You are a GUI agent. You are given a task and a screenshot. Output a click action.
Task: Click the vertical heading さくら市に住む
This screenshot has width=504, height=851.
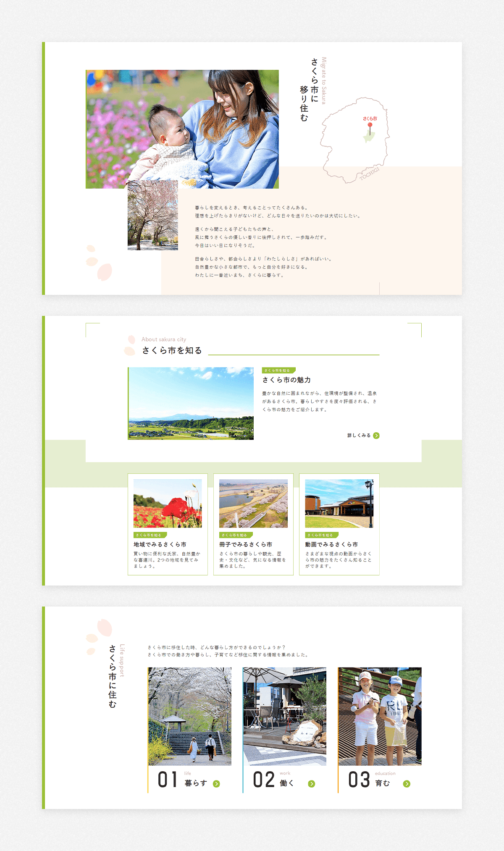pos(112,676)
